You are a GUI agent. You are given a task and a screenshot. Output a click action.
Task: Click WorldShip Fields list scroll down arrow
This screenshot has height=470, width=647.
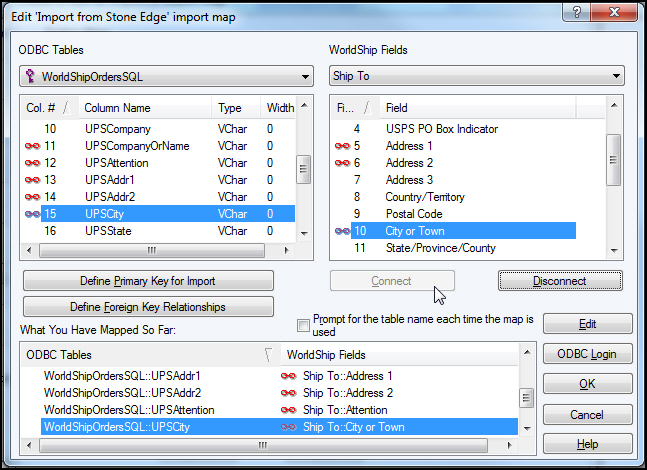coord(614,250)
